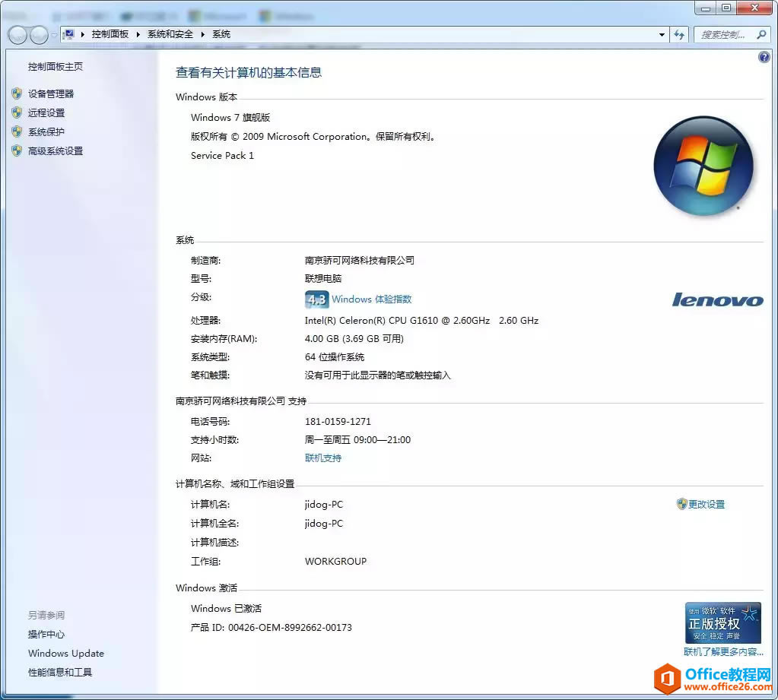Click shield icon beside 系统保护
778x700 pixels.
[17, 131]
